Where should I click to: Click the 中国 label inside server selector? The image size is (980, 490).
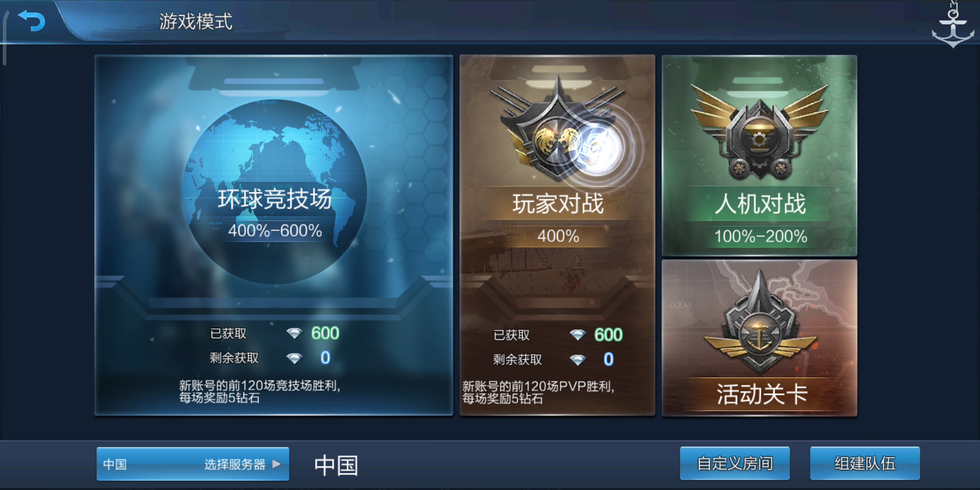click(115, 464)
